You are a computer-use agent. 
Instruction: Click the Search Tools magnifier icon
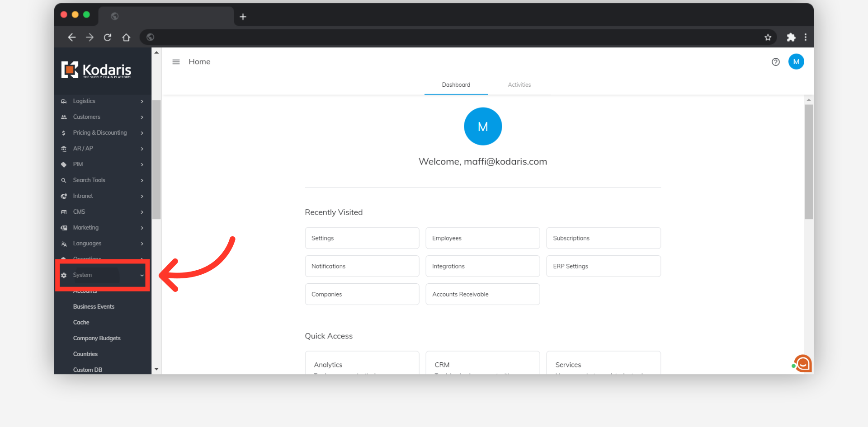click(64, 180)
